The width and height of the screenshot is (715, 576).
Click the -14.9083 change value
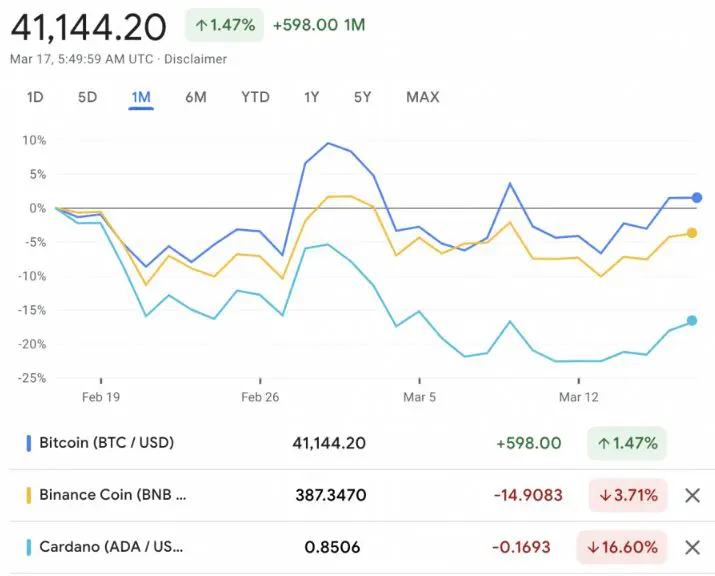(528, 495)
